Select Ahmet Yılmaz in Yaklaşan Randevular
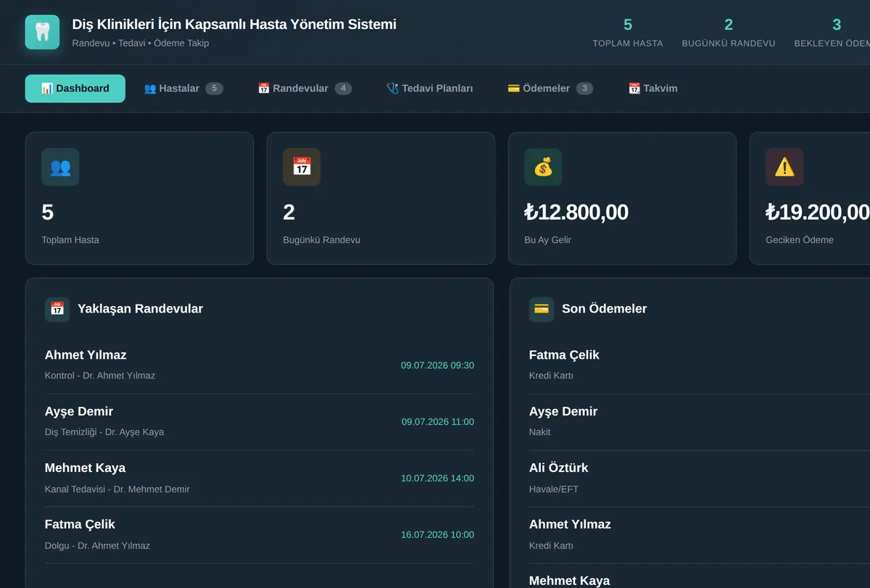 [260, 365]
